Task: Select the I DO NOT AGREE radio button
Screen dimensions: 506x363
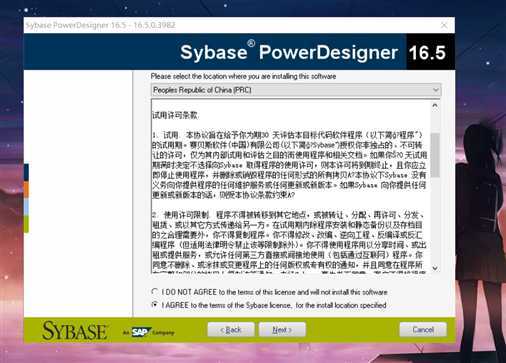Action: click(x=155, y=292)
